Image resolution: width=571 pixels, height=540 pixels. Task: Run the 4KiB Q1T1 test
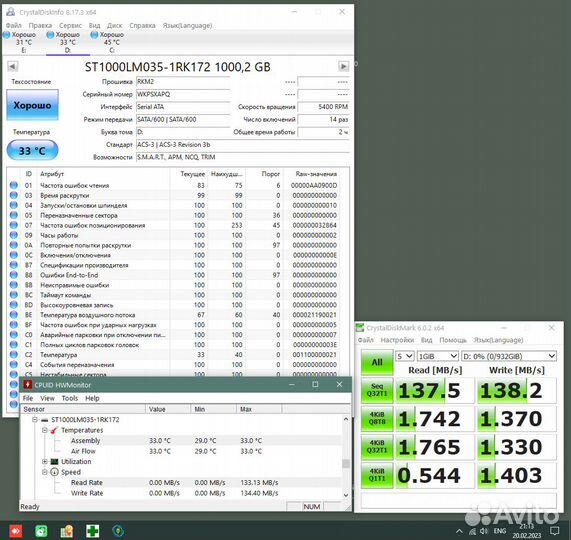point(377,475)
